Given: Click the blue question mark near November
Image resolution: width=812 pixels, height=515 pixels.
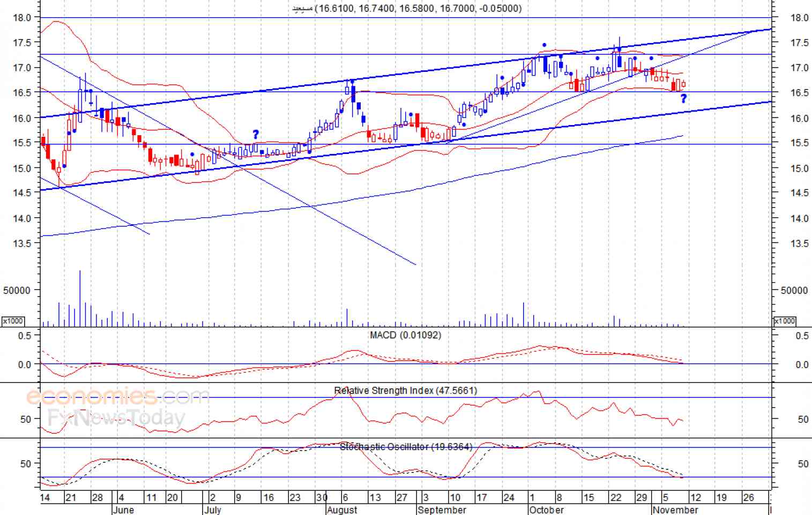Looking at the screenshot, I should point(683,99).
